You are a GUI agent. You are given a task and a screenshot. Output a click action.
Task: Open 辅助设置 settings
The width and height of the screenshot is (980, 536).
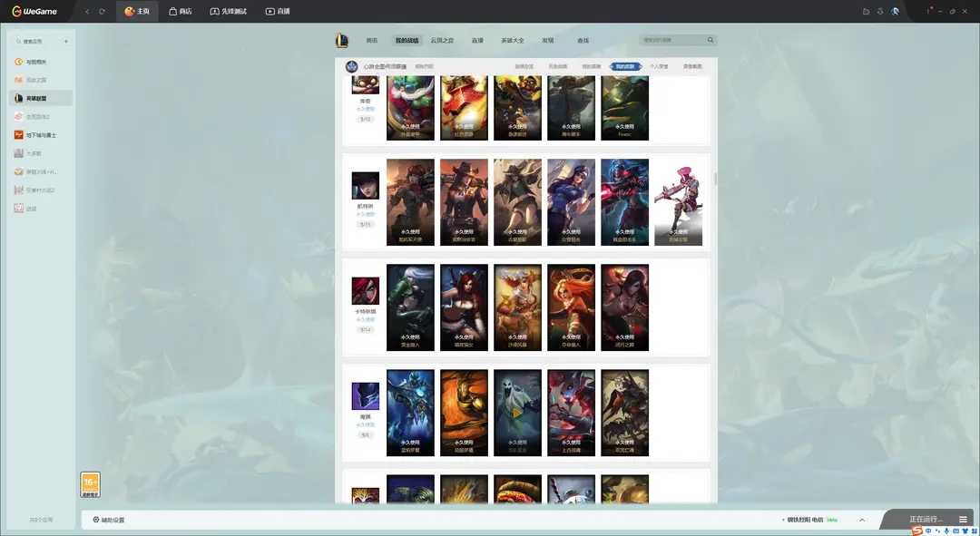109,520
